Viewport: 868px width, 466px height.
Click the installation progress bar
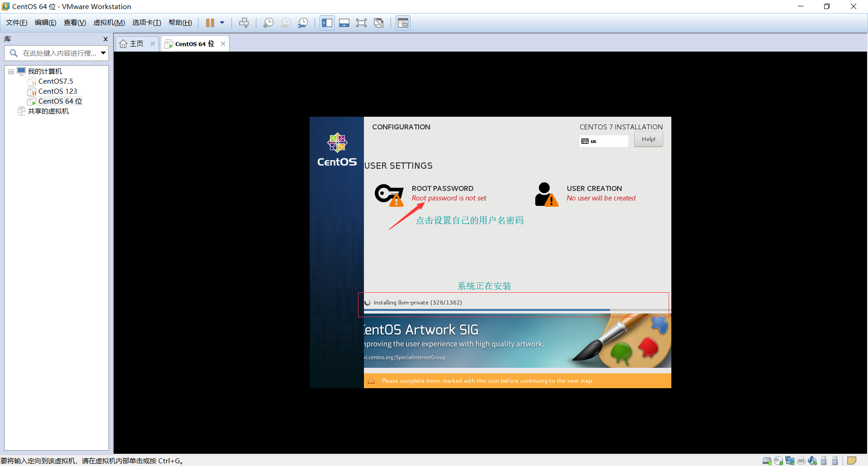517,310
